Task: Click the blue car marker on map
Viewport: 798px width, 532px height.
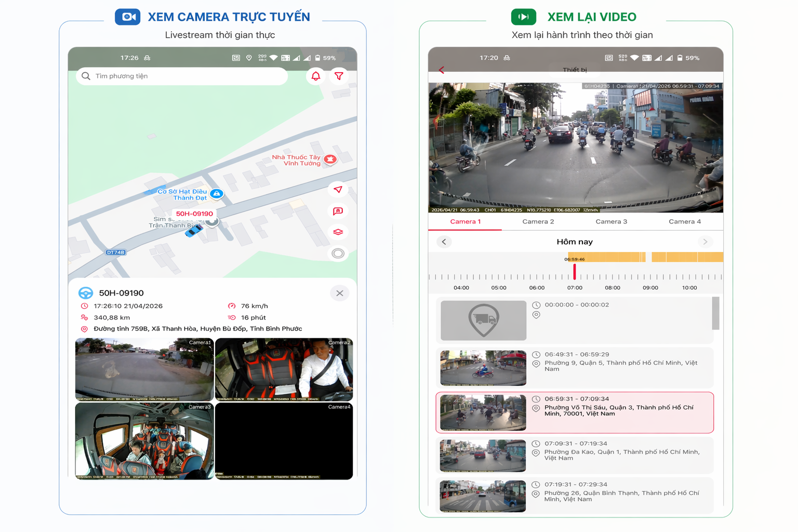Action: (194, 230)
